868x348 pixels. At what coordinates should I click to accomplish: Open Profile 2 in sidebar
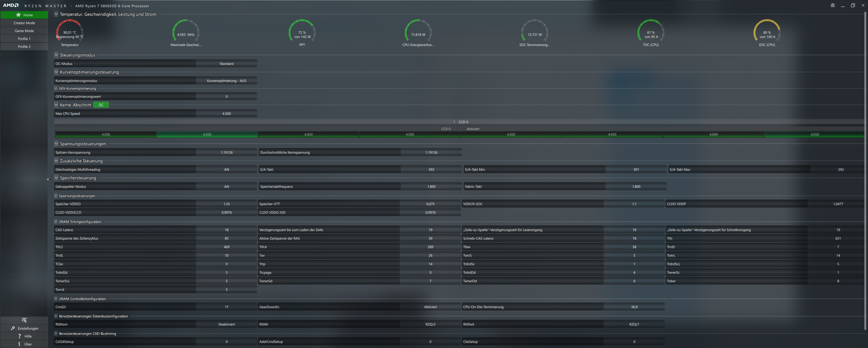coord(24,47)
